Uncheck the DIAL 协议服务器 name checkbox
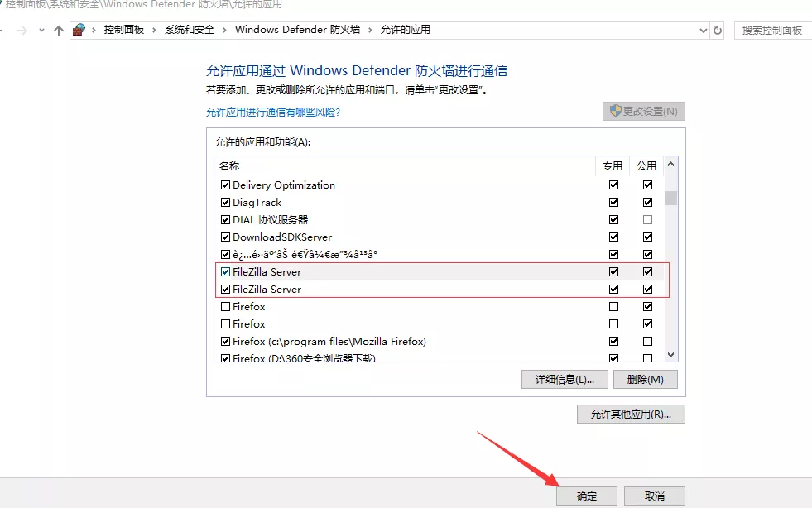812x508 pixels. click(x=225, y=219)
